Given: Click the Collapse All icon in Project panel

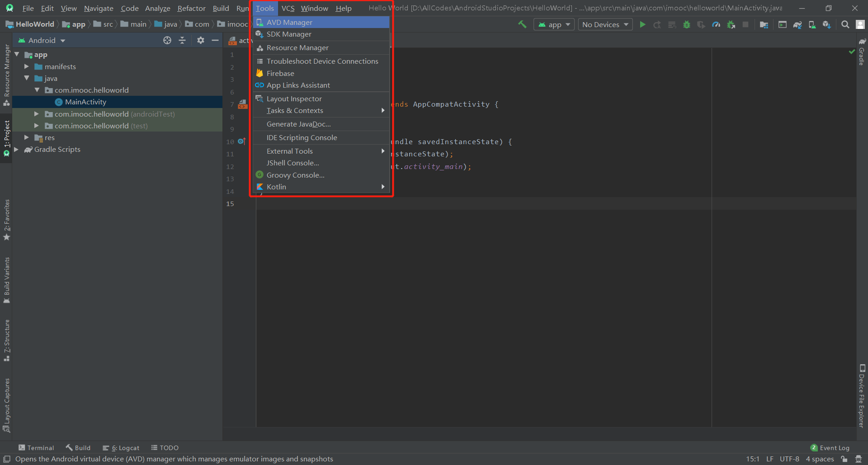Looking at the screenshot, I should click(182, 40).
